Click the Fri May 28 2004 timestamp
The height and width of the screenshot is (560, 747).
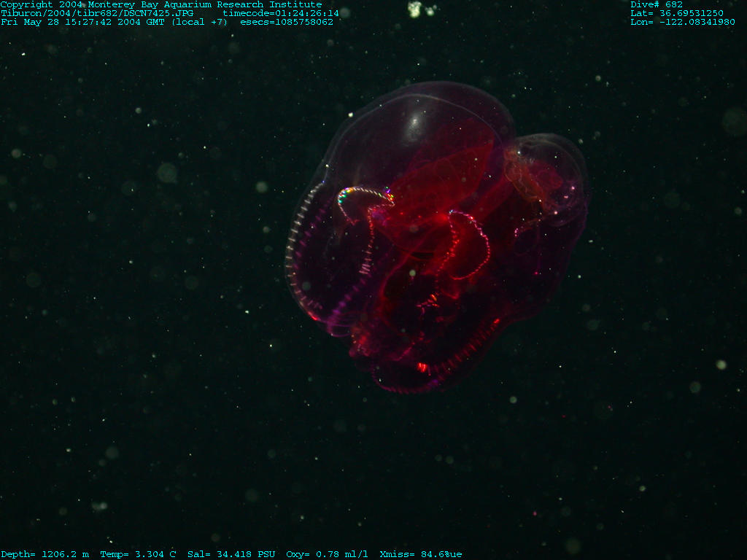pyautogui.click(x=115, y=22)
